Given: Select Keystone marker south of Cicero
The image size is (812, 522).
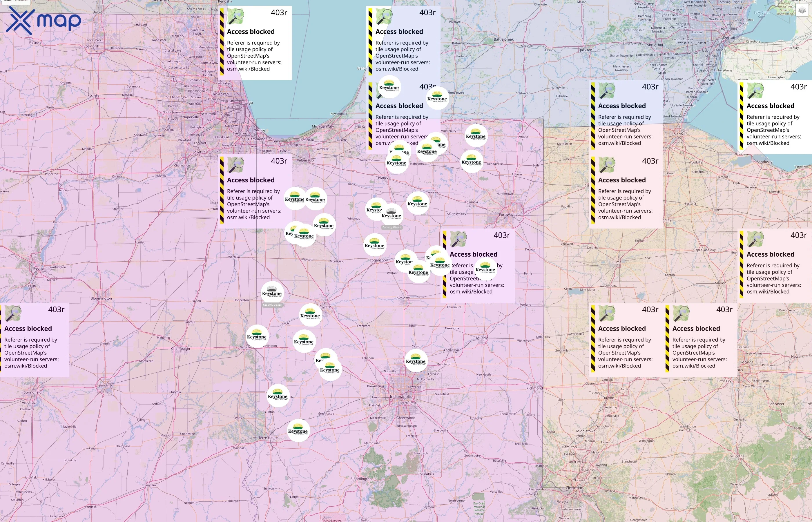Looking at the screenshot, I should click(416, 361).
